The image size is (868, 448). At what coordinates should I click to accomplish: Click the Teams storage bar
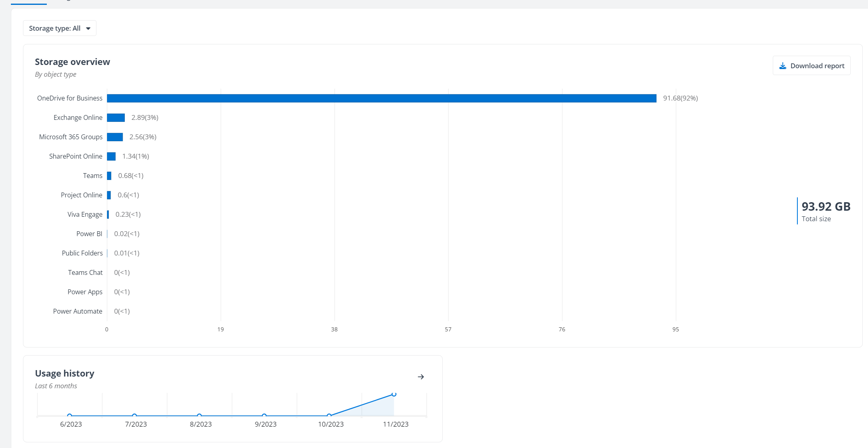109,176
